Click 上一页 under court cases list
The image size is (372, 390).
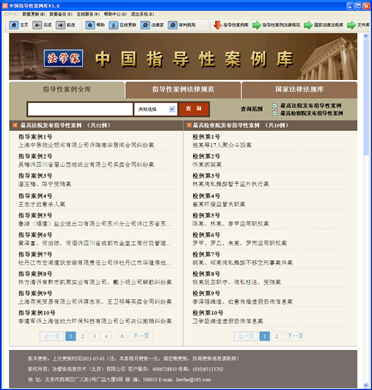52,336
